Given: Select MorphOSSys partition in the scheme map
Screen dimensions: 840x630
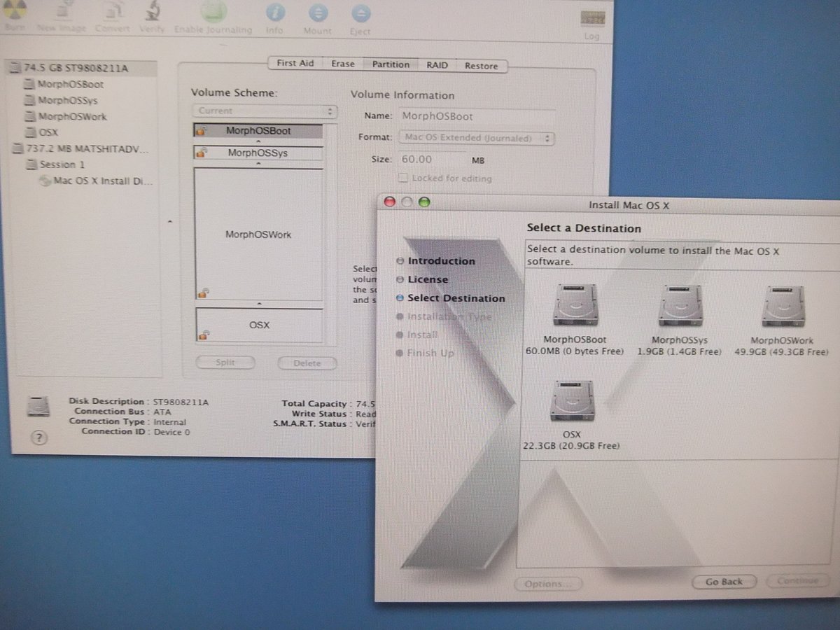Looking at the screenshot, I should 258,153.
